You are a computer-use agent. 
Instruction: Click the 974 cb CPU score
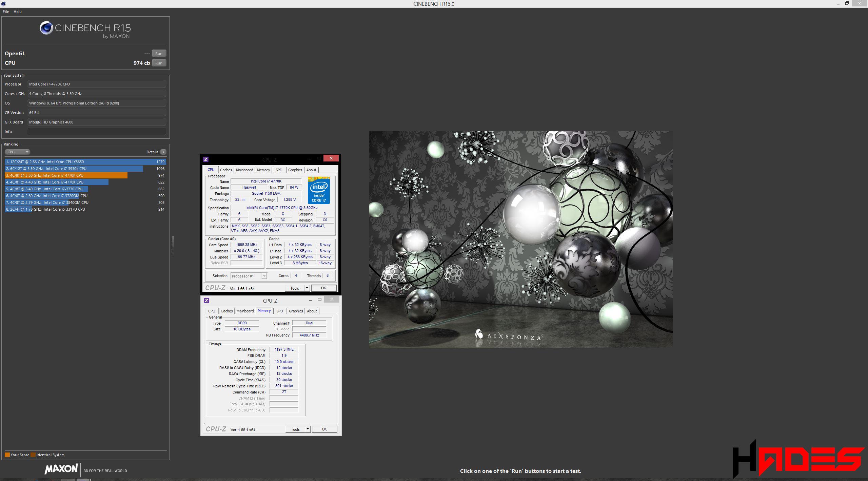click(142, 63)
